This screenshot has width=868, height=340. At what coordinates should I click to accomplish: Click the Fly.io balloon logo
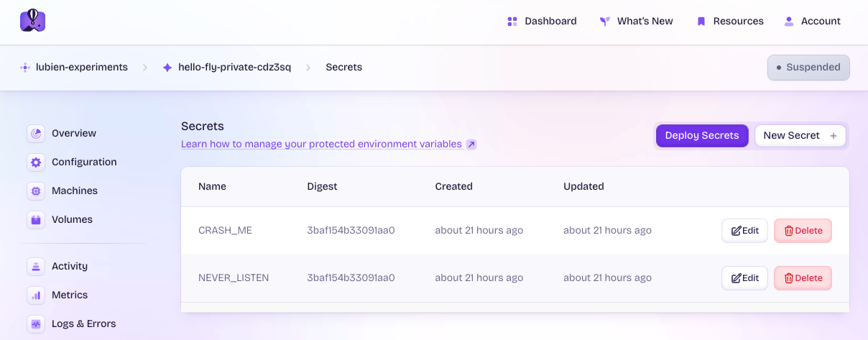(x=32, y=20)
